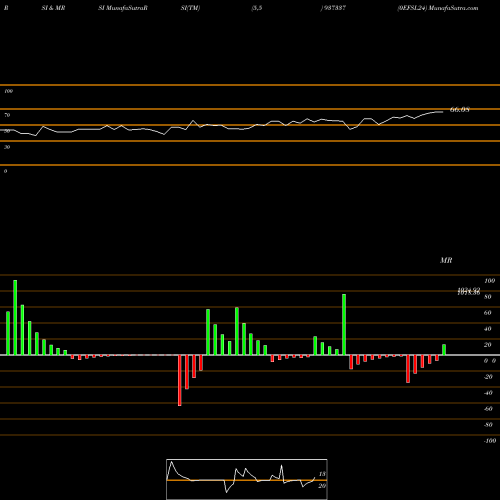Click the -100 label on the MR axis
The height and width of the screenshot is (500, 500).
[x=490, y=441]
